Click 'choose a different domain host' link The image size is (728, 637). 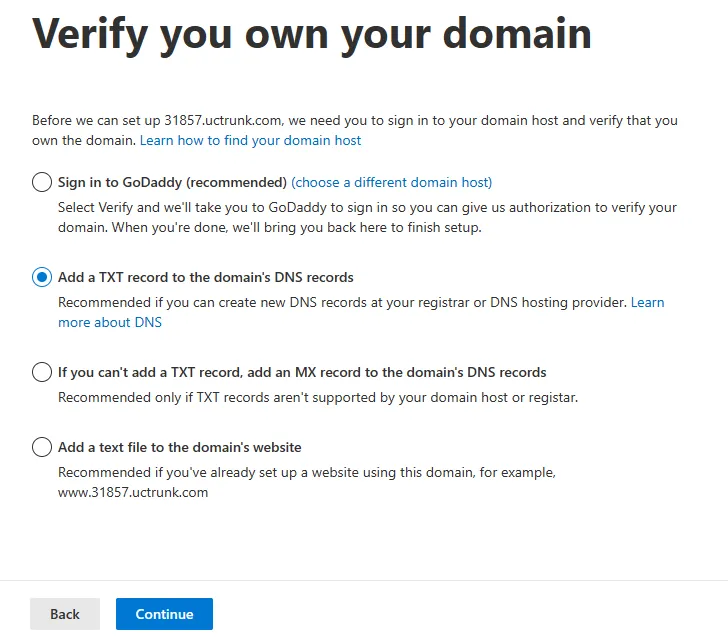[x=392, y=182]
